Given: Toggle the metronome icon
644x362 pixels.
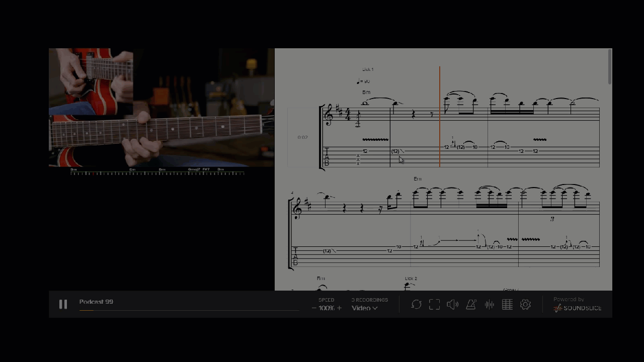Looking at the screenshot, I should point(471,304).
